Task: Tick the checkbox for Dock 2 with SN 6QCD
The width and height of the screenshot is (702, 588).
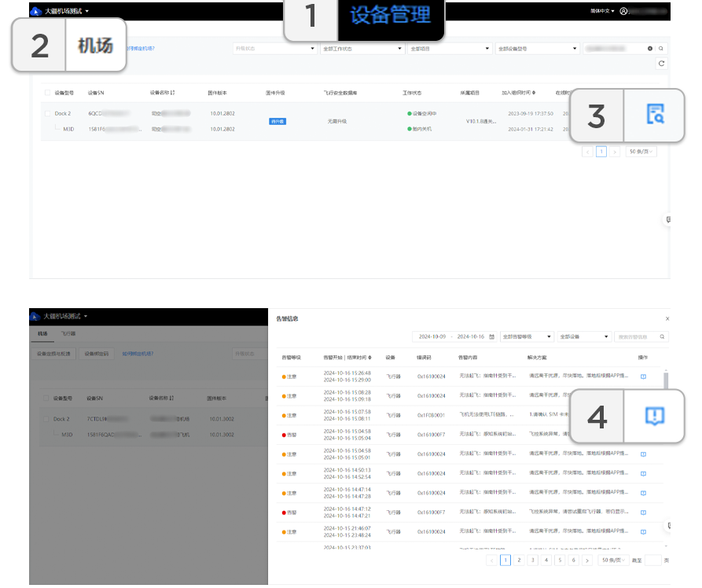Action: click(x=47, y=113)
